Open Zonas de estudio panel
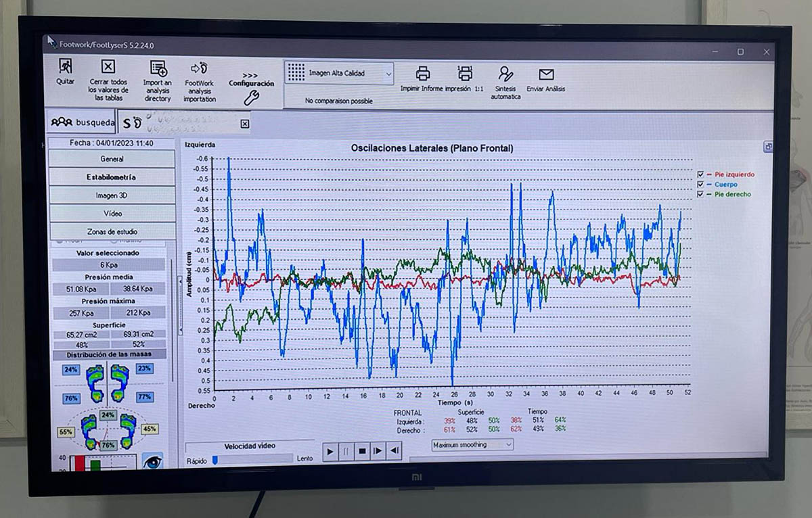 click(112, 231)
